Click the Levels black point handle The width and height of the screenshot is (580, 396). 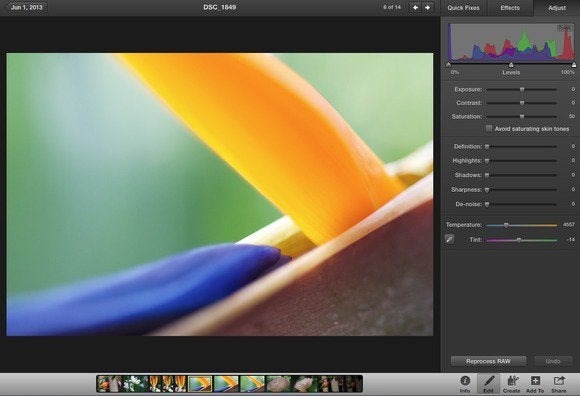pos(448,65)
